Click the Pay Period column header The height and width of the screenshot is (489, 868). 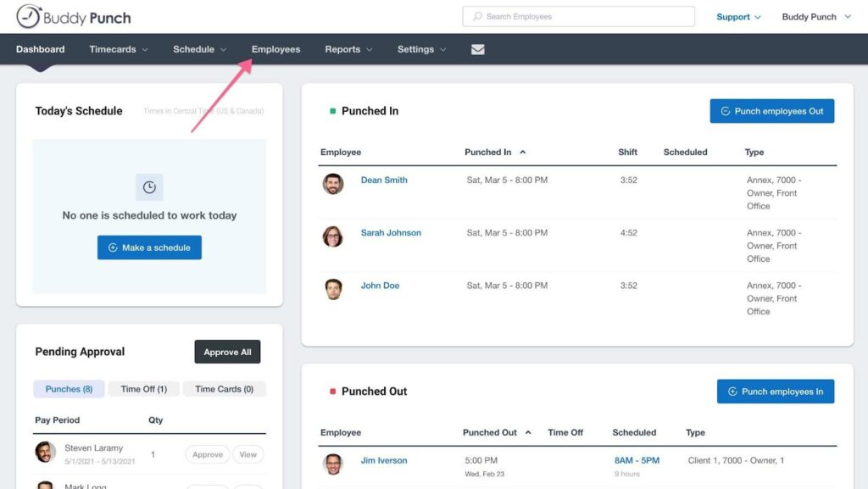(57, 420)
